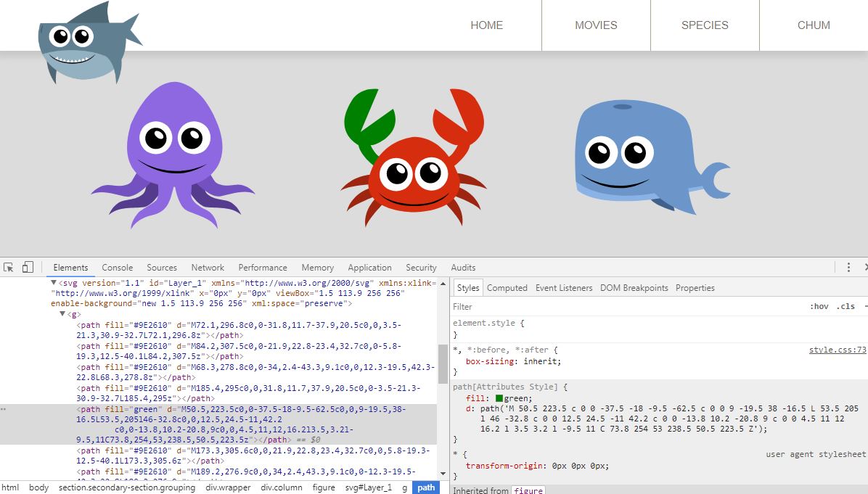Screen dimensions: 868x494
Task: Toggle the device toolbar icon
Action: point(28,267)
